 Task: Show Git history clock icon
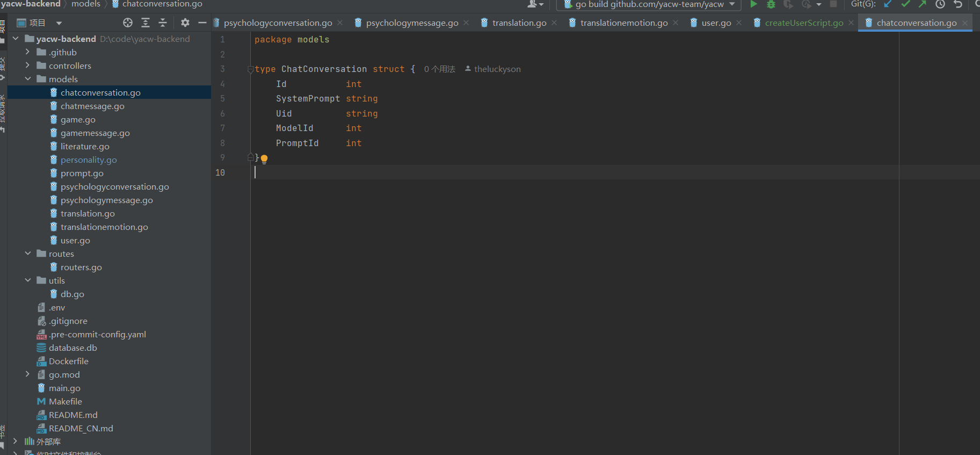pos(940,4)
